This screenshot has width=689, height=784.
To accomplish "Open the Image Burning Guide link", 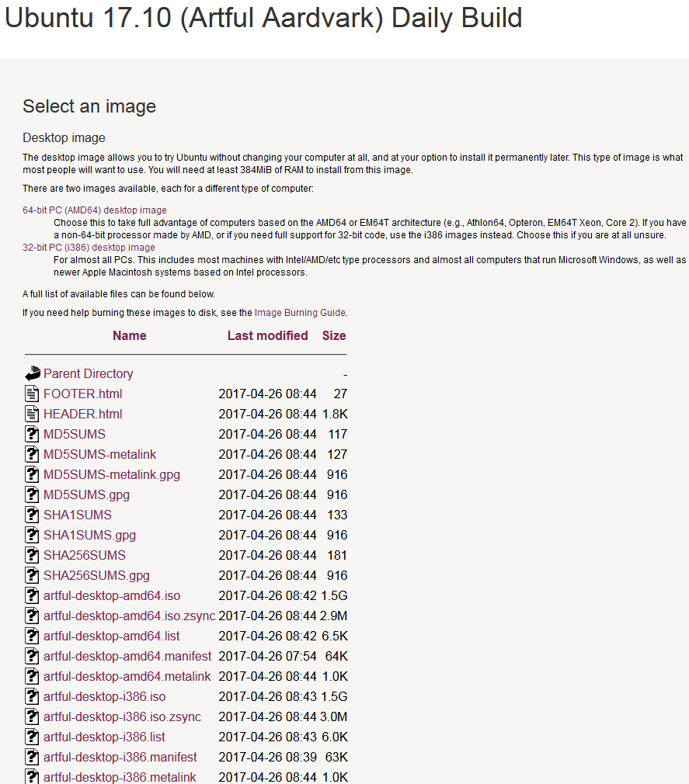I will 300,313.
